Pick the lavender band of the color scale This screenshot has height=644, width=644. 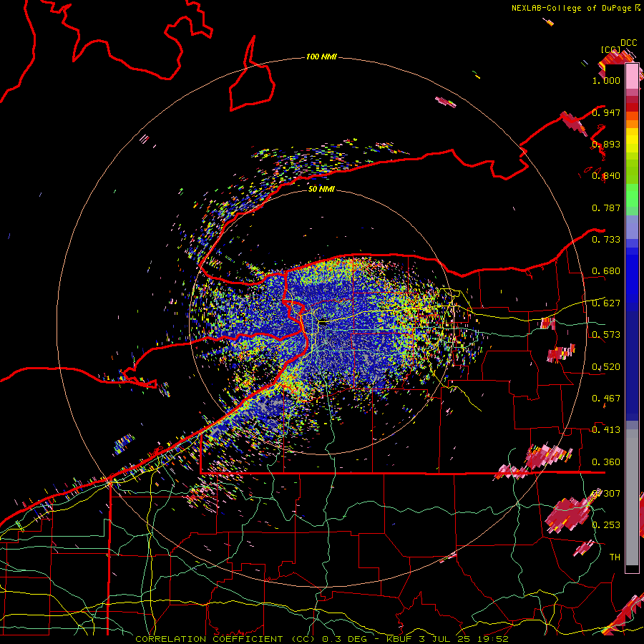click(632, 228)
